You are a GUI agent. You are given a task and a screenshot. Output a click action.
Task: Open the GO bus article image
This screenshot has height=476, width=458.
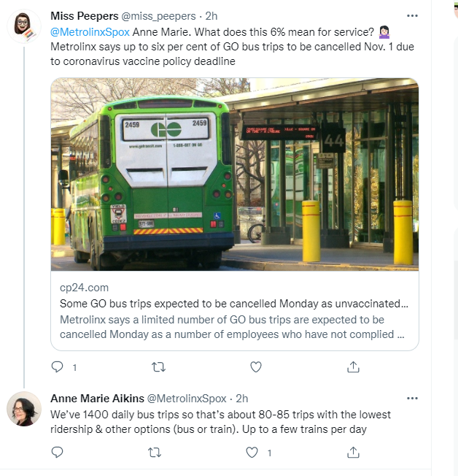click(235, 174)
